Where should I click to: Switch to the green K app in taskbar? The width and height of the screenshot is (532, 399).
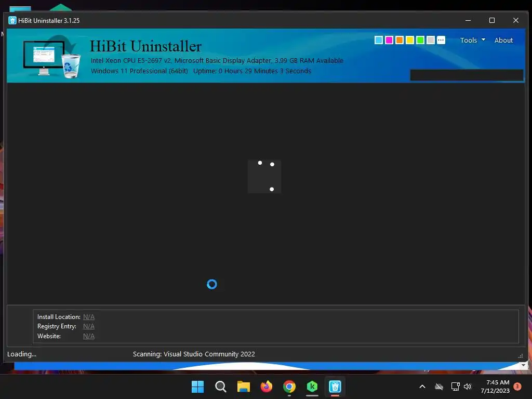(x=312, y=387)
